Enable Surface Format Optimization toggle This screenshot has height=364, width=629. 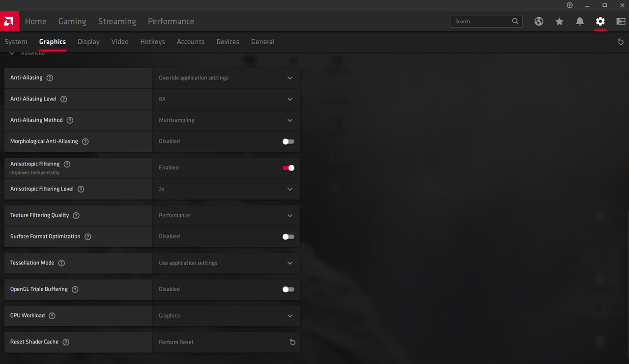(x=288, y=237)
